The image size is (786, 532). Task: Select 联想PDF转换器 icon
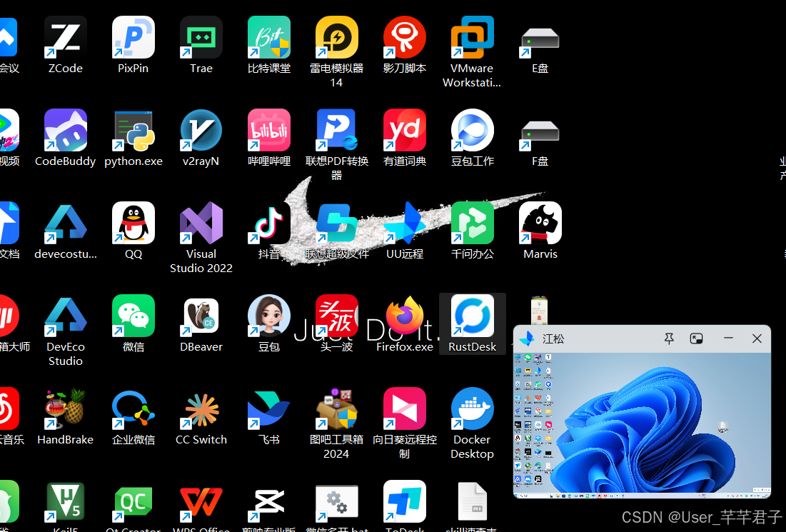[336, 130]
